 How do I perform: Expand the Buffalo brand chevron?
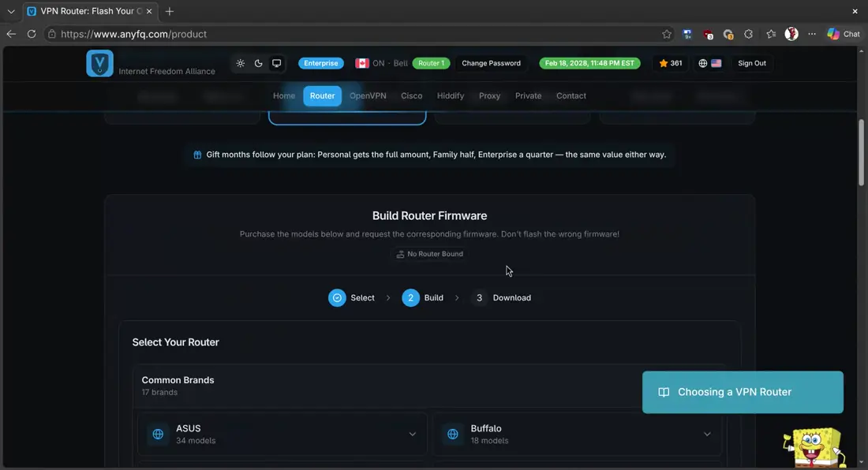(707, 434)
